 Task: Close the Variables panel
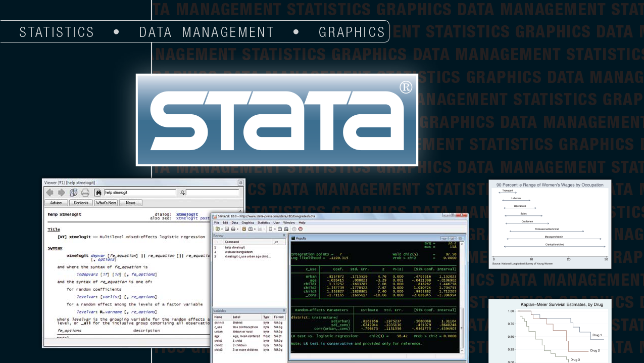[284, 311]
